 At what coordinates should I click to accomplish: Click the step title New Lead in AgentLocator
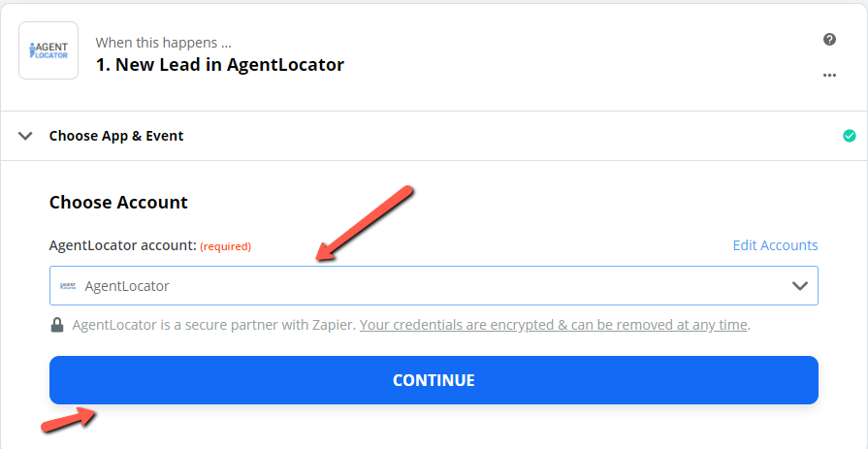[x=220, y=65]
